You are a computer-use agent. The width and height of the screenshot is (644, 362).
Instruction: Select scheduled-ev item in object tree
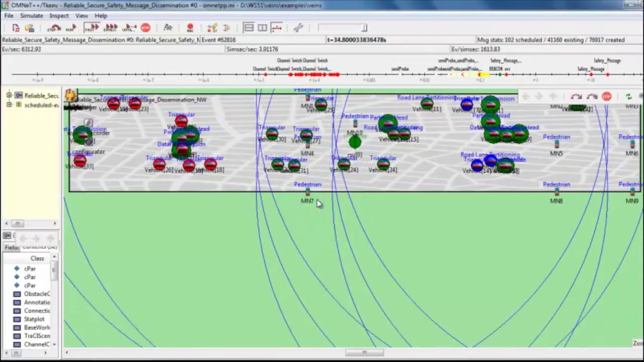click(41, 105)
